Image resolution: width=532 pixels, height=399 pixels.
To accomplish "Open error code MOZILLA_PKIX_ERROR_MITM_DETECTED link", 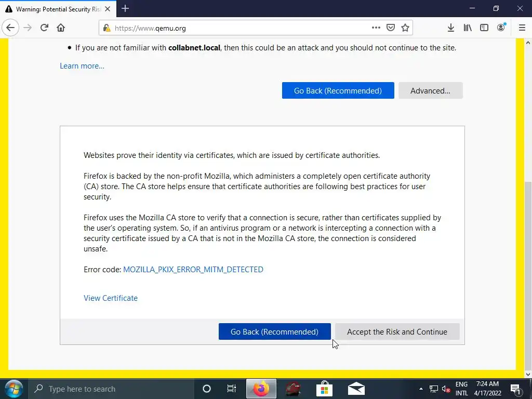I will 193,270.
